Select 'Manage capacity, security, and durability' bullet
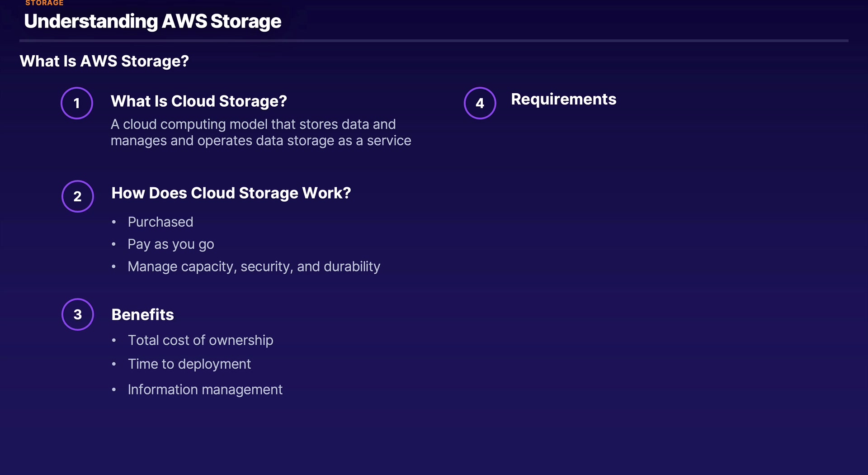The width and height of the screenshot is (868, 475). pos(254,266)
